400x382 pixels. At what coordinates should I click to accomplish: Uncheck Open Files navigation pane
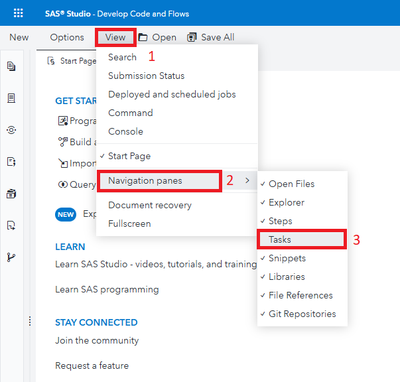pyautogui.click(x=302, y=184)
